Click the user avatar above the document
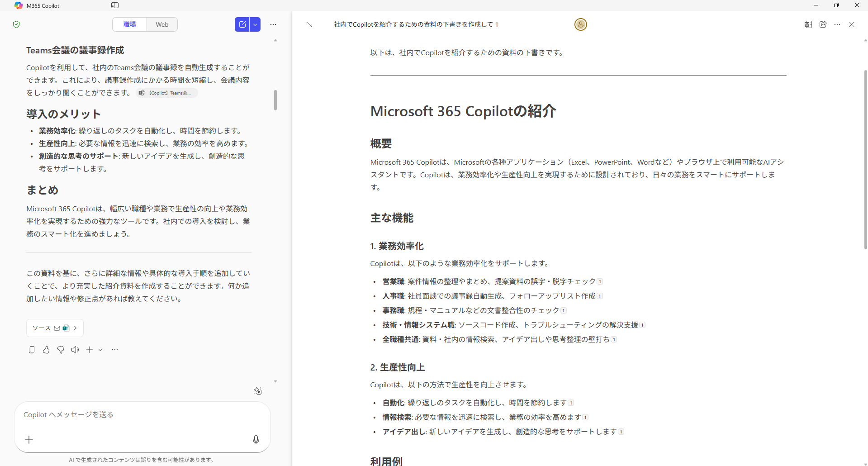This screenshot has width=868, height=466. point(581,24)
